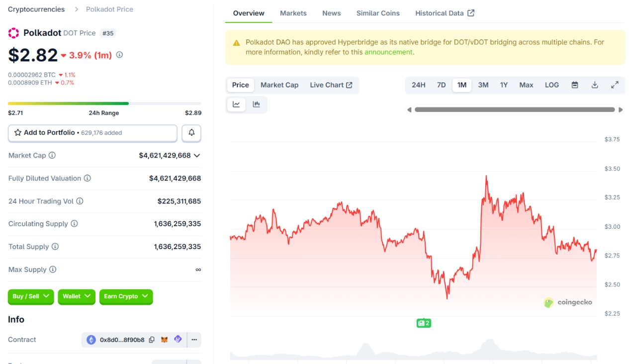Viewport: 630px width, 364px height.
Task: Click the MetaMask fox icon
Action: click(165, 340)
